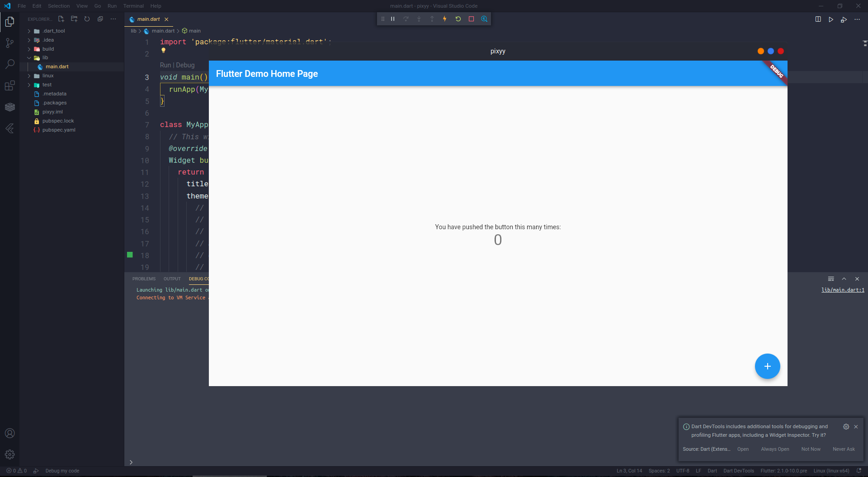Click Not Now on the Dart DevTools notification
This screenshot has height=477, width=868.
point(811,449)
